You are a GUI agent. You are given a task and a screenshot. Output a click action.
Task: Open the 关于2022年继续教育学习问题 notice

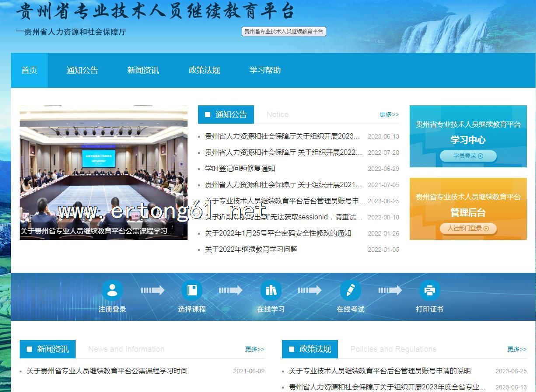251,250
